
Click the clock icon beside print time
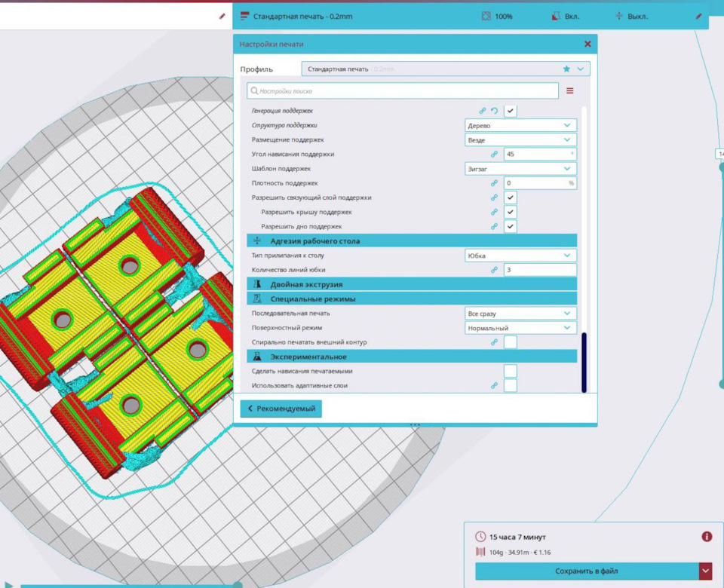click(480, 537)
